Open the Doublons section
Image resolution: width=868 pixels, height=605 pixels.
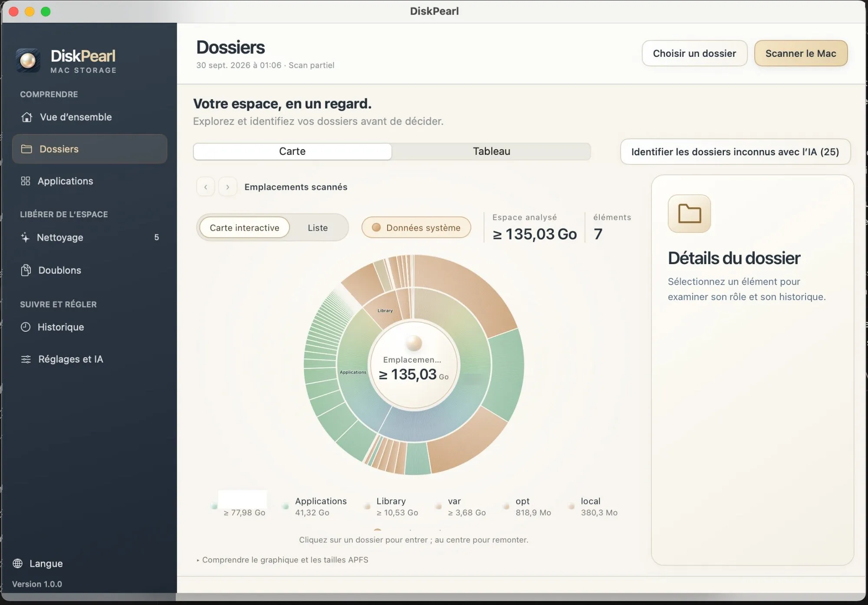(89, 270)
